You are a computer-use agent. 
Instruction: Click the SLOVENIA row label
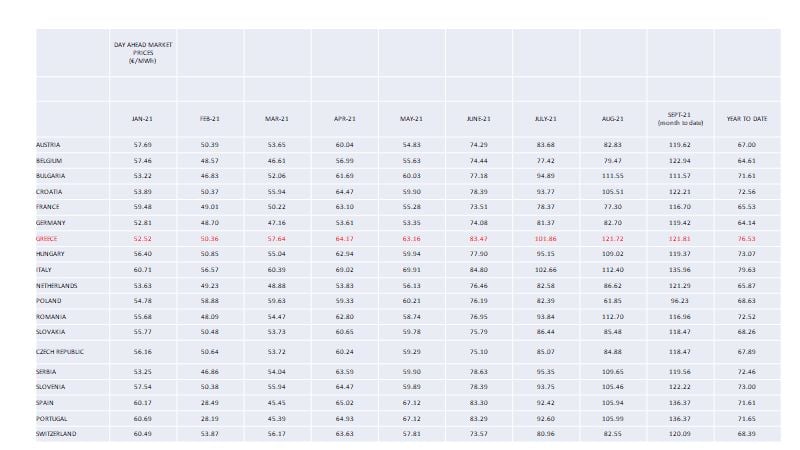[x=51, y=387]
